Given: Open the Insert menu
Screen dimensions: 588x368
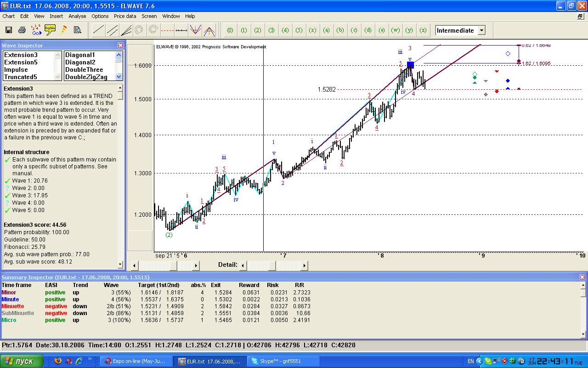Looking at the screenshot, I should click(57, 16).
